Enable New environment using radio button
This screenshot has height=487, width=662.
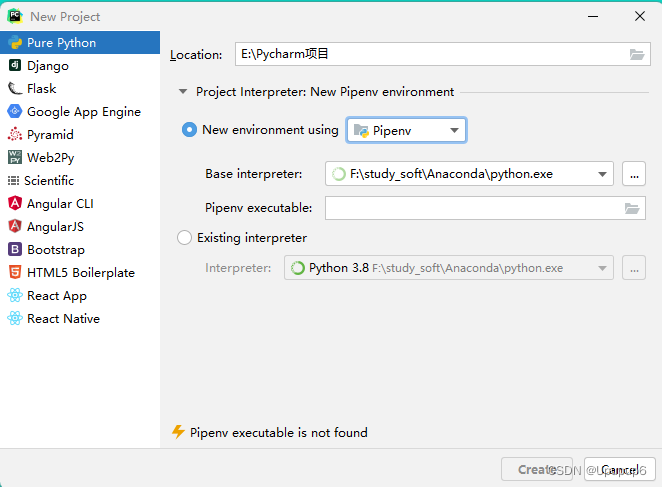click(189, 130)
